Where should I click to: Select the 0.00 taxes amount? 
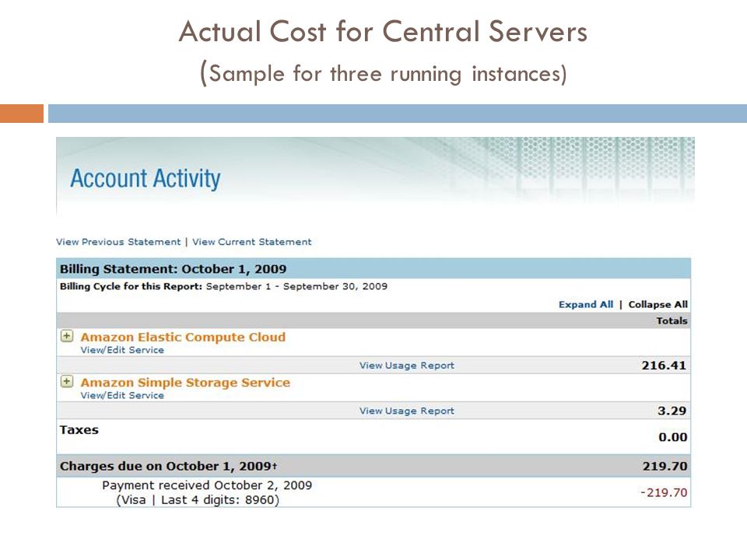coord(672,437)
